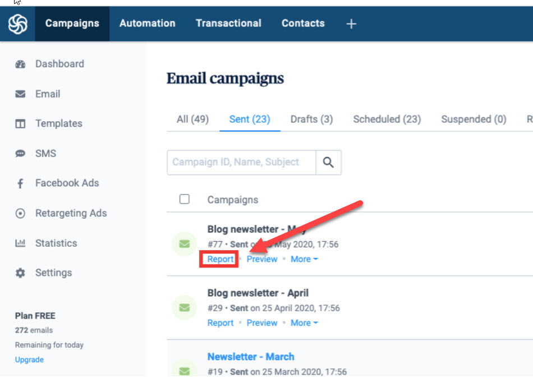
Task: Click the Upgrade plan link
Action: click(29, 359)
